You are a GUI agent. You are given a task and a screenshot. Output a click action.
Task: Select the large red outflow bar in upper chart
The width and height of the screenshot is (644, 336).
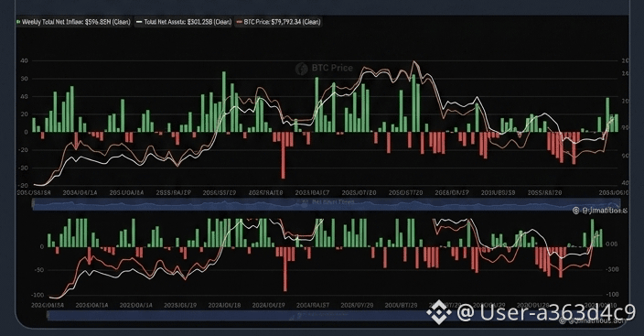284,155
